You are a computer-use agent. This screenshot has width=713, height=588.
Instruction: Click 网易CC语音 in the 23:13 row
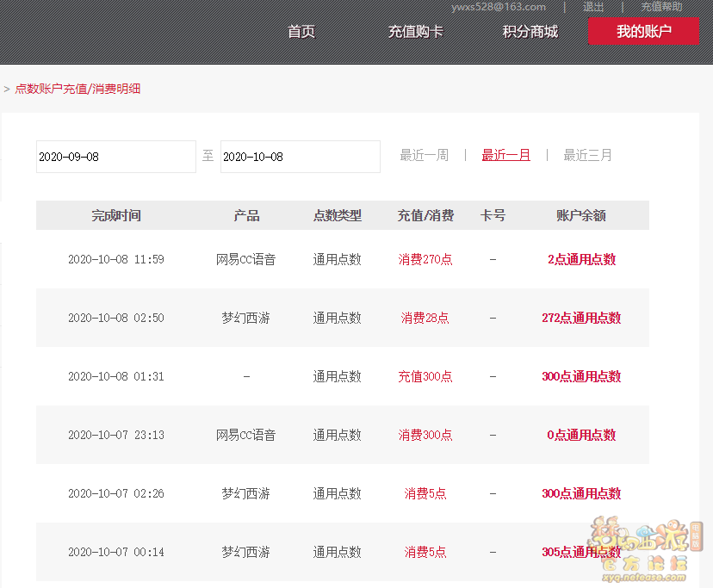tap(246, 436)
